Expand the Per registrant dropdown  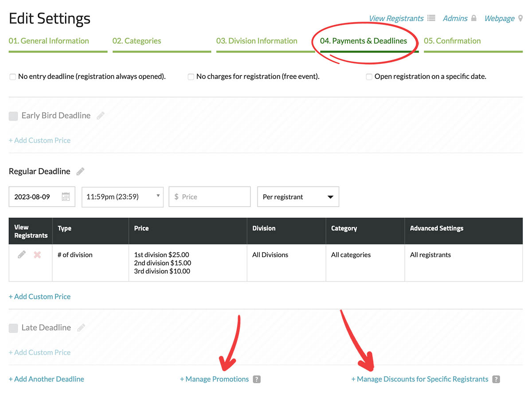pos(298,197)
